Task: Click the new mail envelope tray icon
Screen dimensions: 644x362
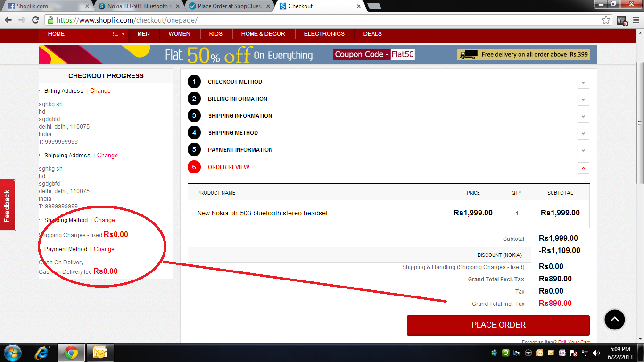Action: [x=551, y=353]
